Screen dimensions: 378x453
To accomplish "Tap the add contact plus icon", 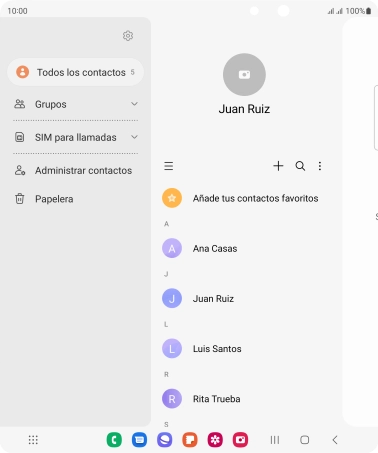I will click(x=278, y=166).
